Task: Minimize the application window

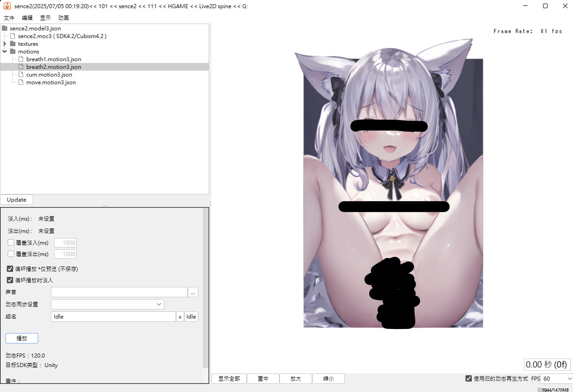Action: pos(525,6)
